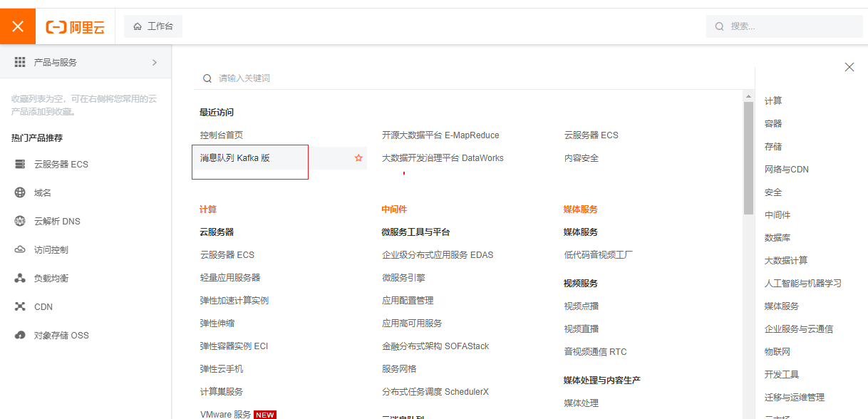Click the magnifier icon in the keyword search field
Image resolution: width=868 pixels, height=419 pixels.
point(207,78)
